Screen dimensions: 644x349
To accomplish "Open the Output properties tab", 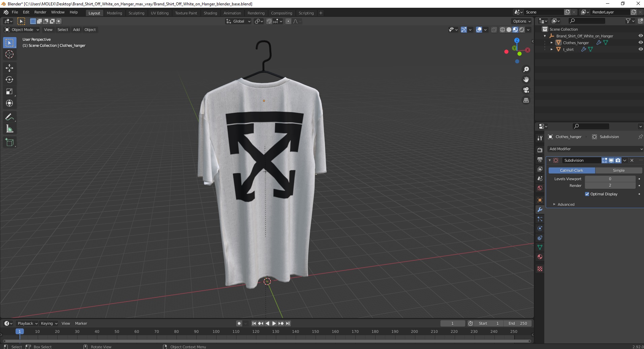I will coord(540,160).
